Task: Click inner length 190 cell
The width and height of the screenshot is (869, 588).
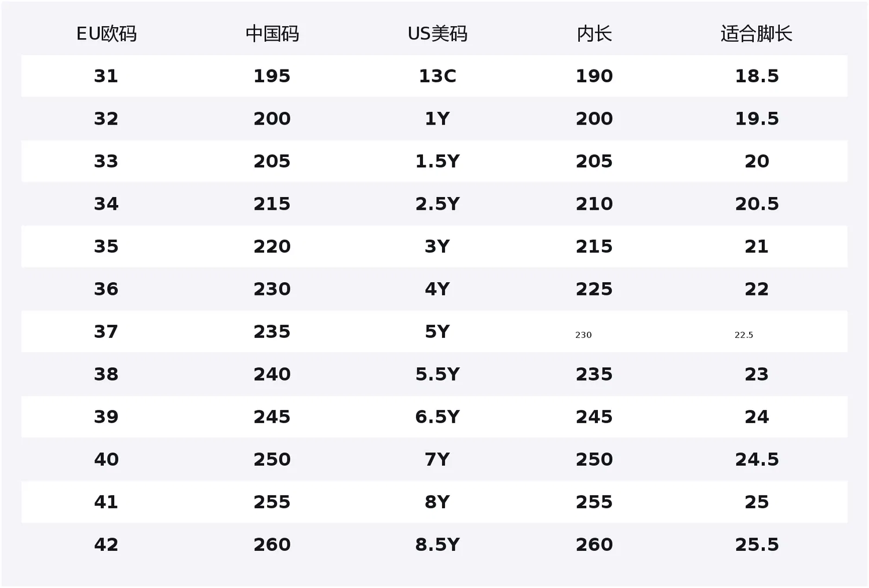Action: pos(594,76)
